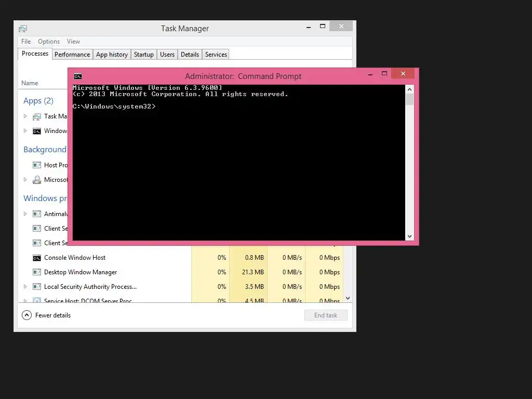Click the Command Prompt title bar icon
This screenshot has height=399, width=532.
coord(78,76)
